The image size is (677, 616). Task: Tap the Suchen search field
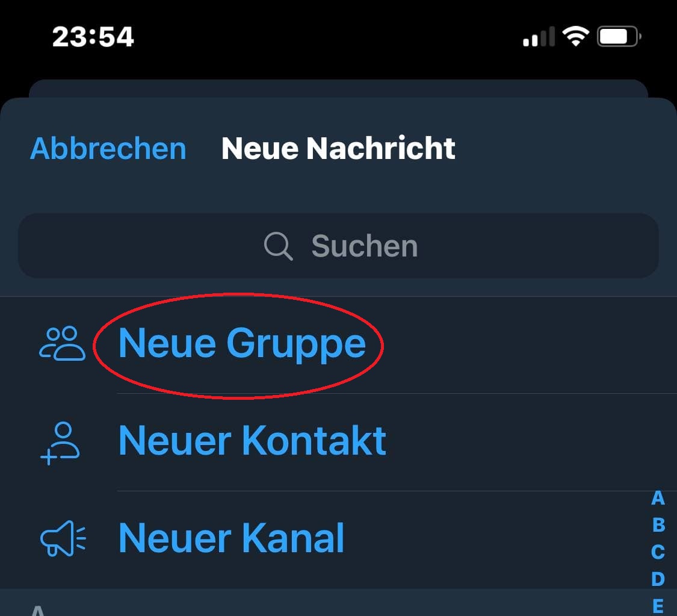coord(338,245)
